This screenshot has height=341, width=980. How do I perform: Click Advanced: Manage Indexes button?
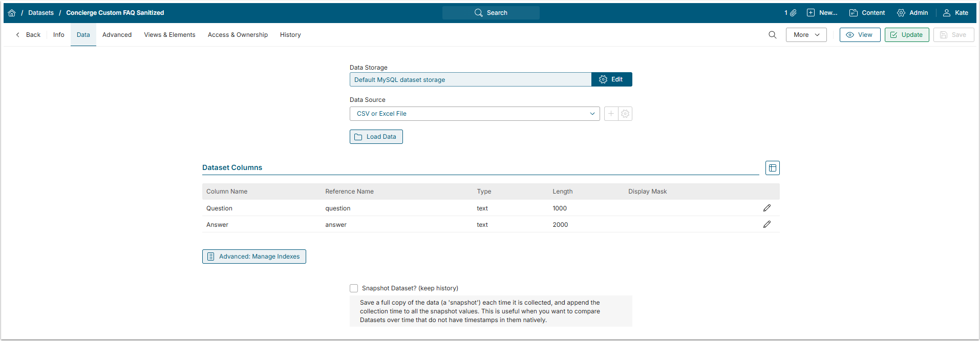254,257
